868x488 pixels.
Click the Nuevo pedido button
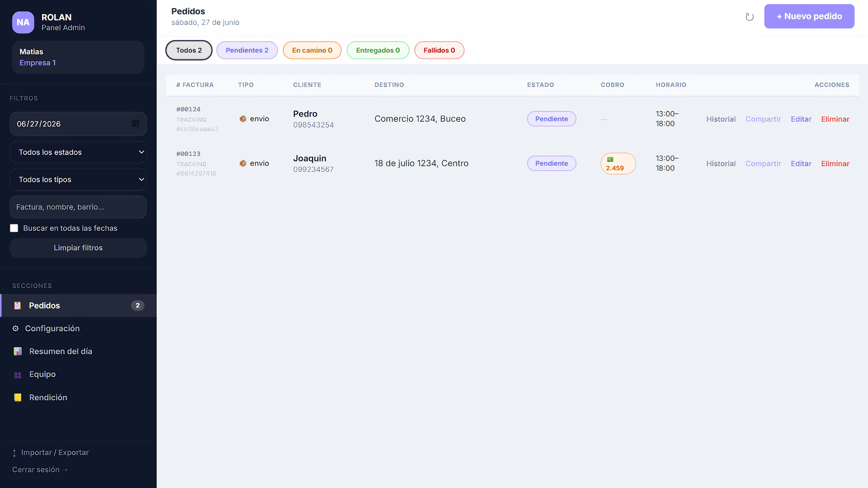(809, 16)
